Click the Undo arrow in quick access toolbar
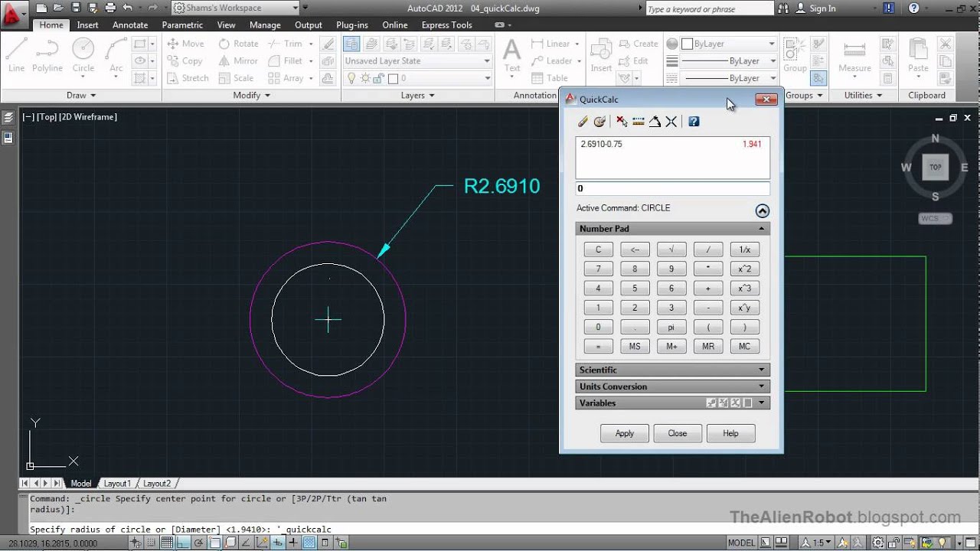The height and width of the screenshot is (551, 980). pyautogui.click(x=127, y=8)
